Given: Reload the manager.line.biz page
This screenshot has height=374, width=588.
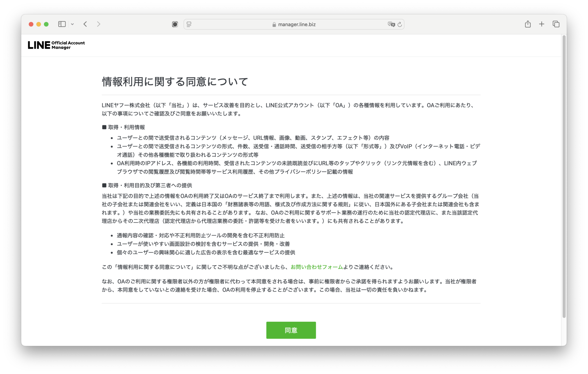Looking at the screenshot, I should click(399, 24).
